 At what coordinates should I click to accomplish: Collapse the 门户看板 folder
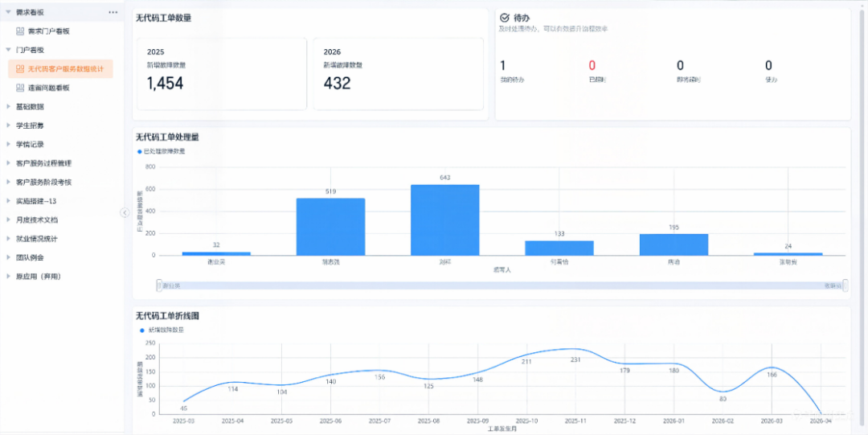[8, 50]
